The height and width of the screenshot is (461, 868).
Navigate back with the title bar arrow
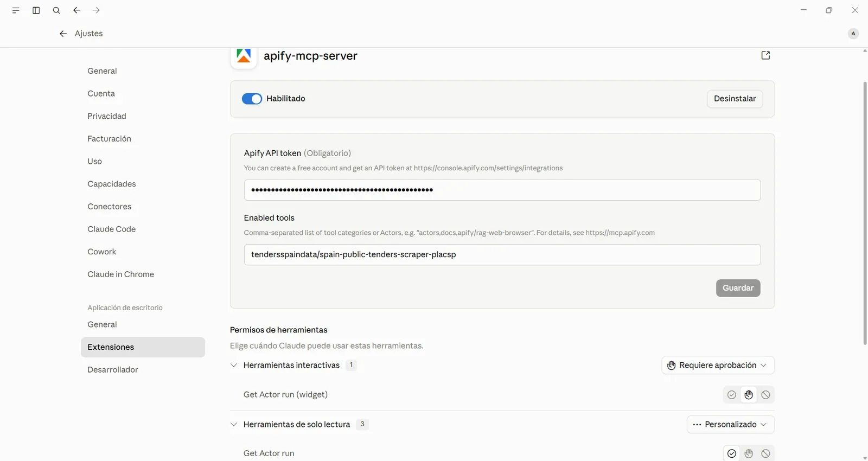pyautogui.click(x=76, y=10)
